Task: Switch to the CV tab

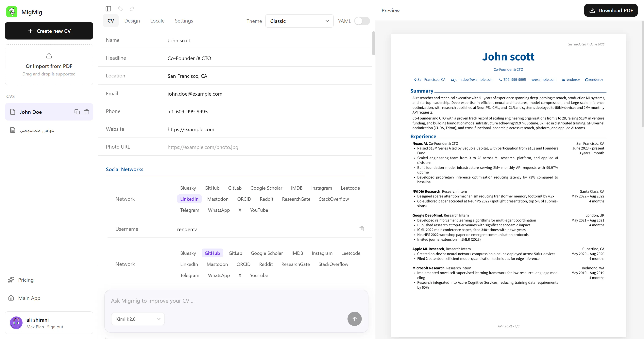Action: coord(110,21)
